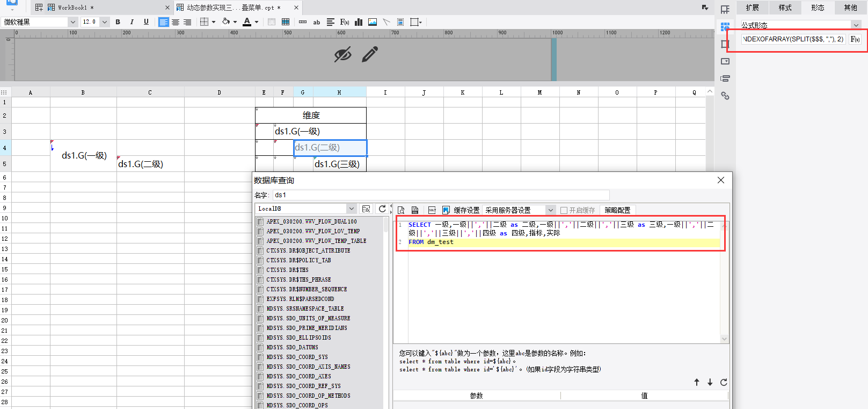Open the 扩展 tab in the cell attributes panel

pos(753,8)
